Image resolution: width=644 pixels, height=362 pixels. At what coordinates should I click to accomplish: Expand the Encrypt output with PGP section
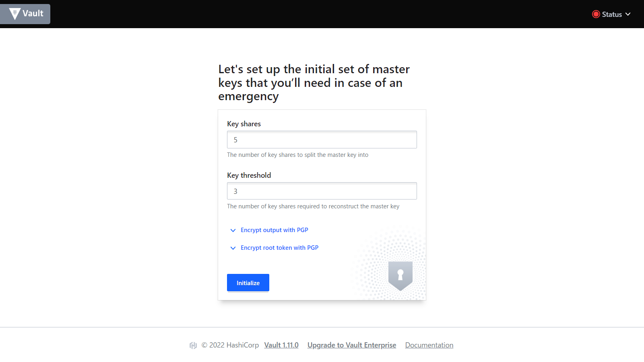pos(275,230)
